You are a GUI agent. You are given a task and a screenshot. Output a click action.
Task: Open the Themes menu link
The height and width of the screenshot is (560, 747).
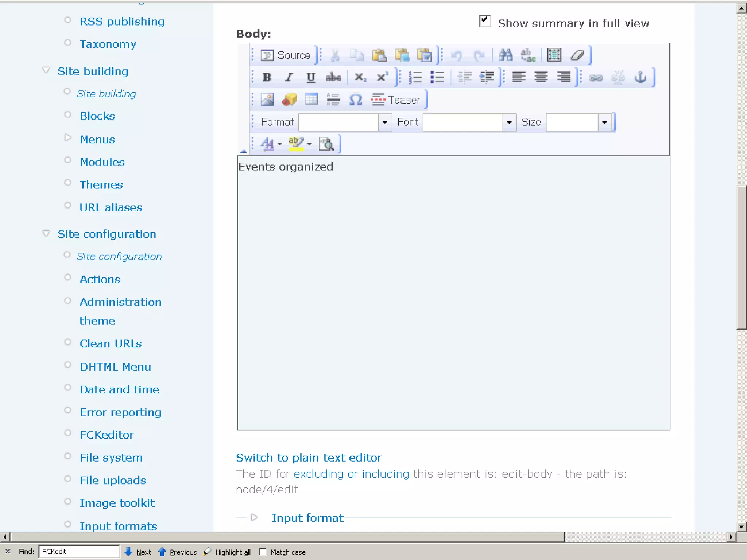[x=101, y=185]
